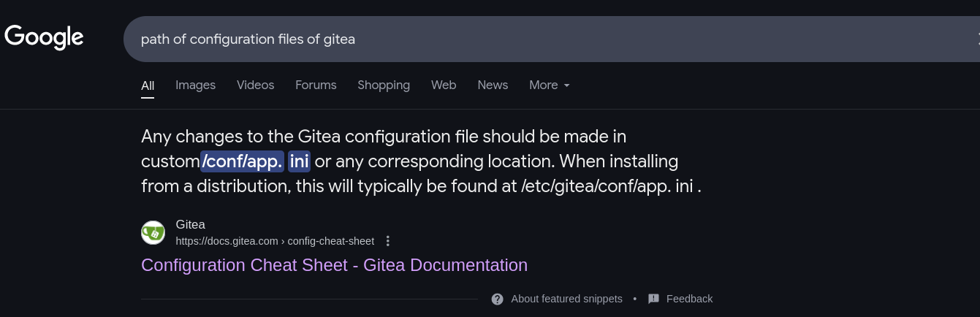Screen dimensions: 980x317
Task: Open the three-dot result options menu
Action: [388, 241]
